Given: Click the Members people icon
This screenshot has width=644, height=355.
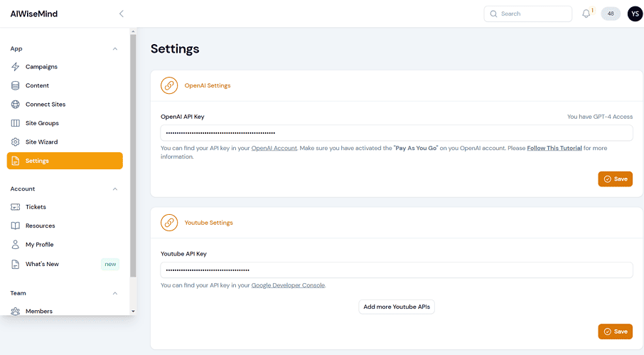Looking at the screenshot, I should coord(15,311).
